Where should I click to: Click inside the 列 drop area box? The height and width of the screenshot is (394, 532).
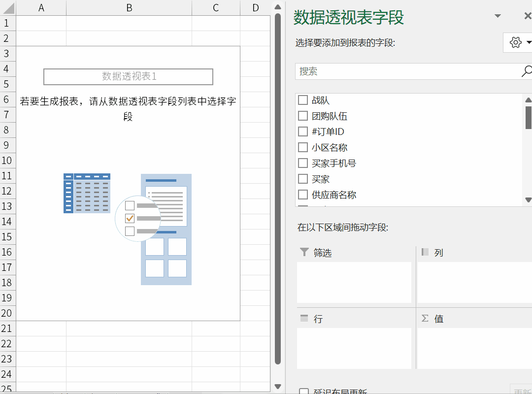tap(475, 282)
